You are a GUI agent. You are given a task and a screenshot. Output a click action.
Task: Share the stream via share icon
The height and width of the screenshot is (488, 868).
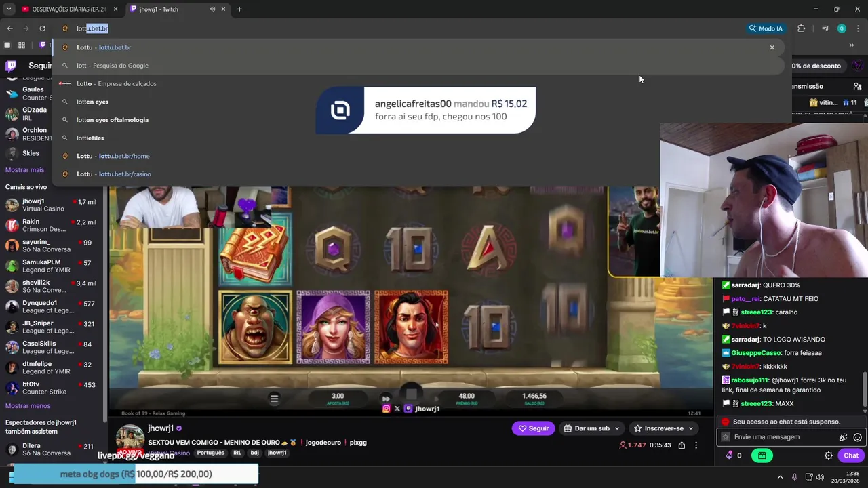pyautogui.click(x=682, y=445)
